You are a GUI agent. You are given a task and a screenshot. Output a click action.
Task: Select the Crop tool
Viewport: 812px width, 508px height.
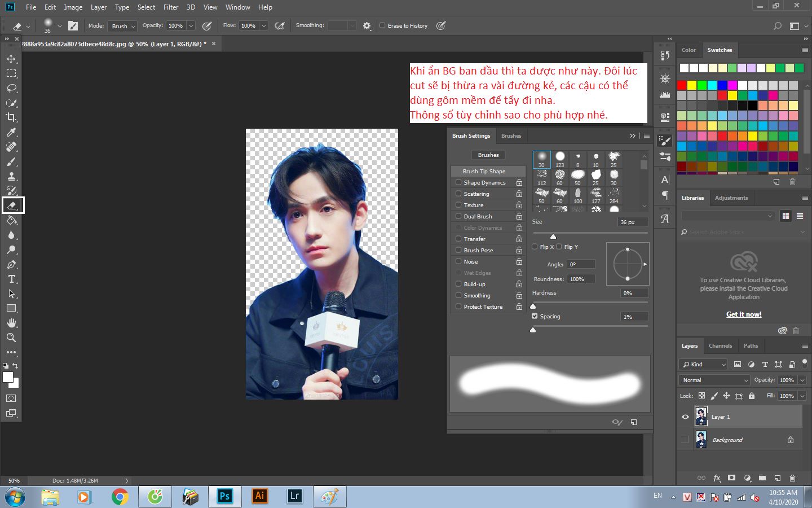click(11, 117)
